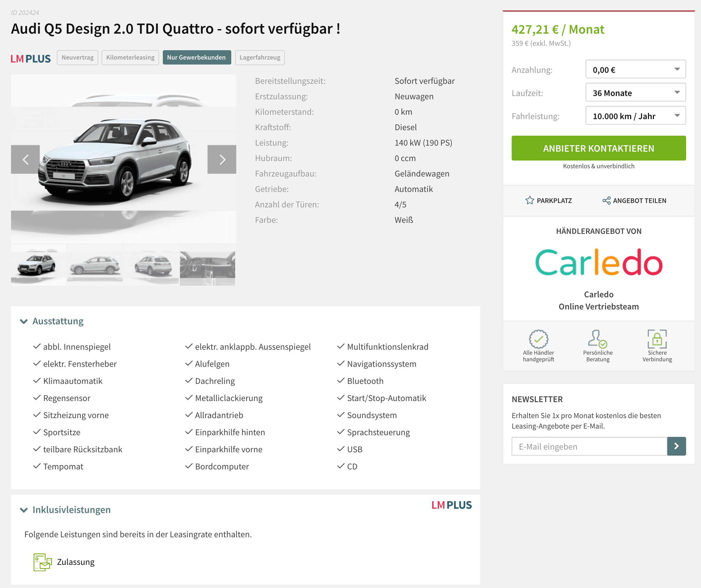701x588 pixels.
Task: Click the Sichere Verbindung lock icon
Action: (x=657, y=339)
